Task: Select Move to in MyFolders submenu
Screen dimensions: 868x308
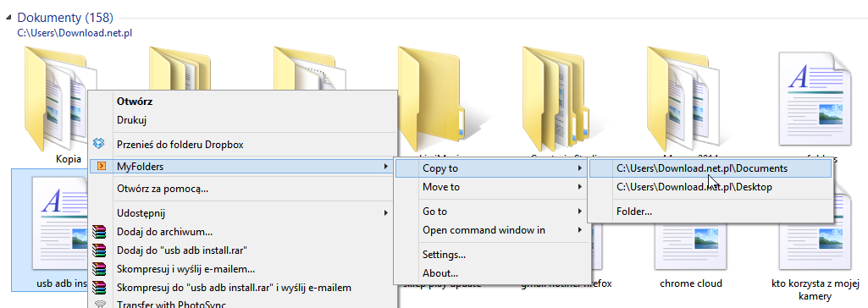Action: pos(491,187)
